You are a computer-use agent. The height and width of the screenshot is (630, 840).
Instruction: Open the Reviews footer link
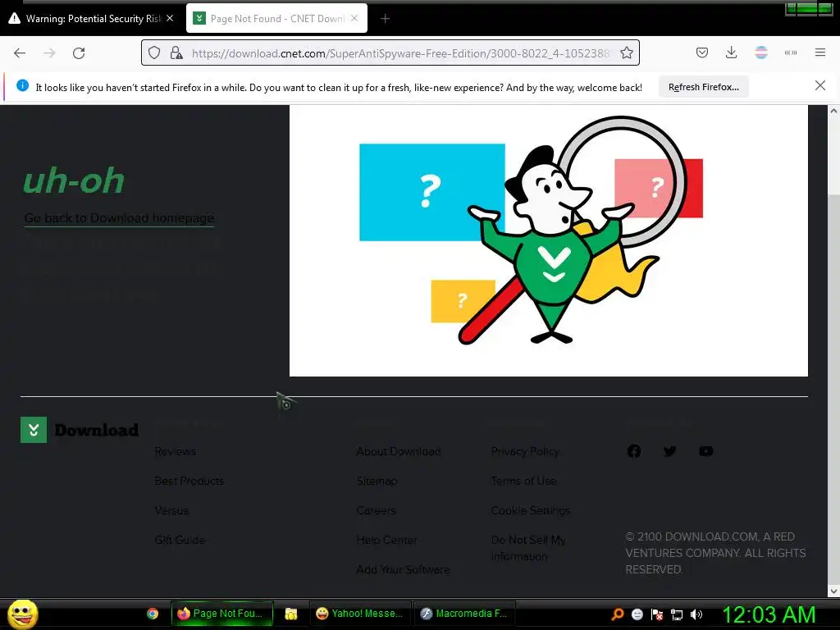click(x=176, y=452)
